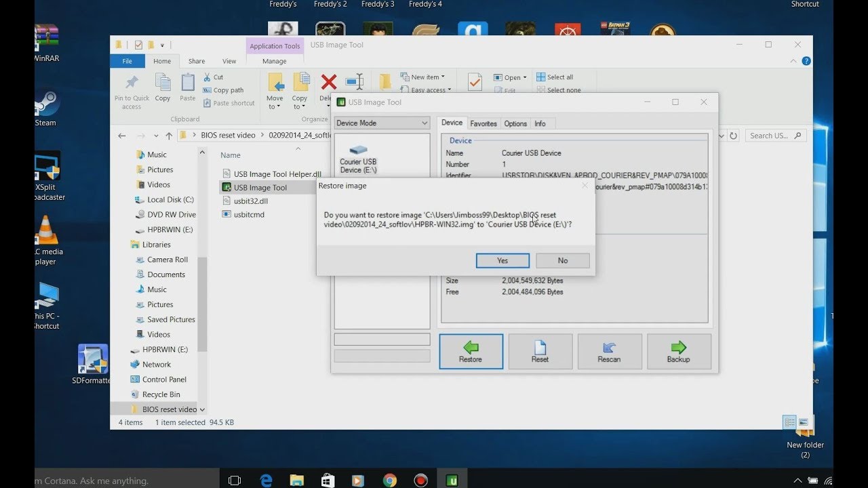Viewport: 868px width, 488px height.
Task: Open Google Chrome from the taskbar
Action: tap(389, 481)
